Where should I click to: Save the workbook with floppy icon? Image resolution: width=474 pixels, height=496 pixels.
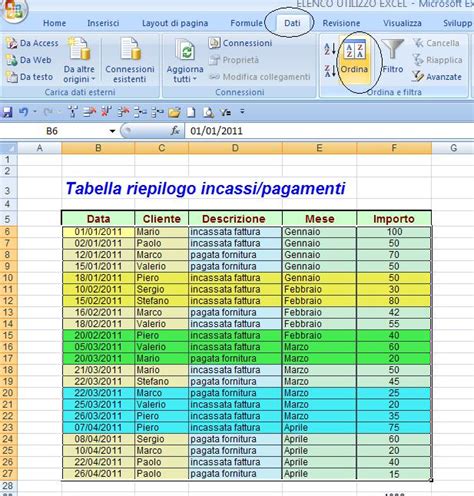(7, 112)
